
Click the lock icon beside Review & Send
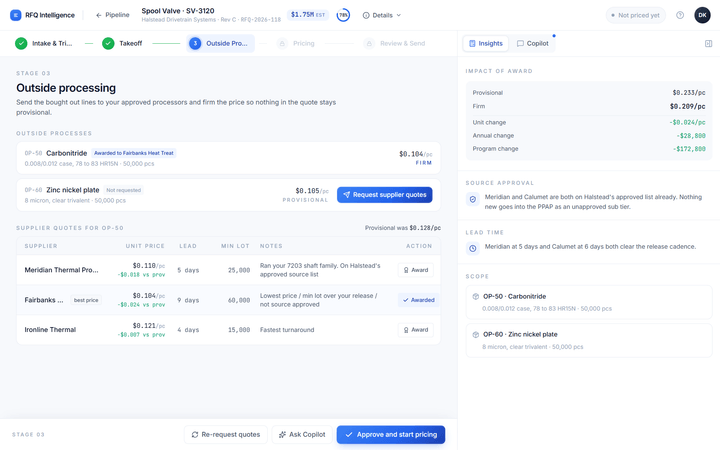(369, 43)
